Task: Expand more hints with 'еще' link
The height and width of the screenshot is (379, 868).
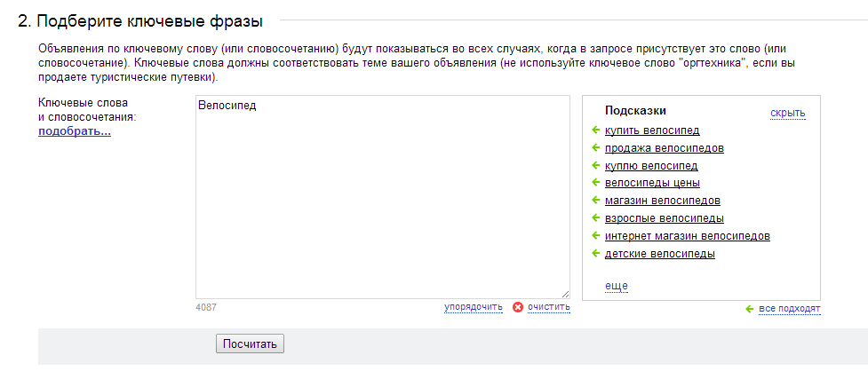Action: tap(616, 286)
